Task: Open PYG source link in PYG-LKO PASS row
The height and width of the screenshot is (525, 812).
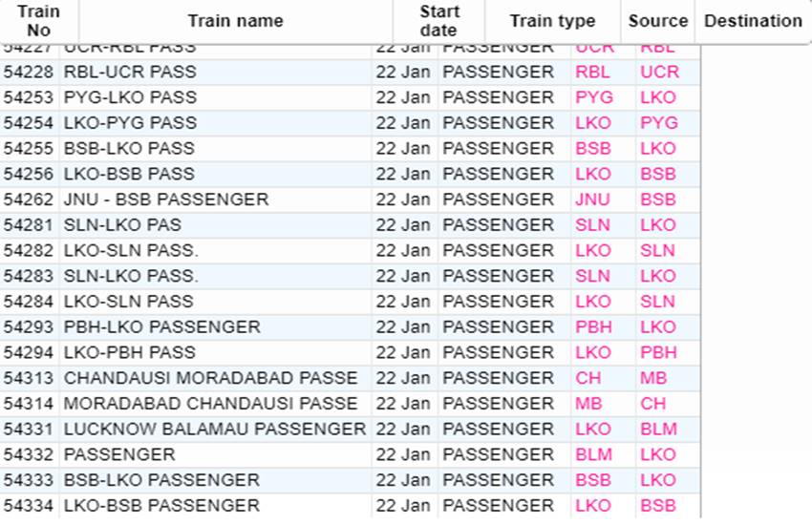Action: [x=594, y=97]
